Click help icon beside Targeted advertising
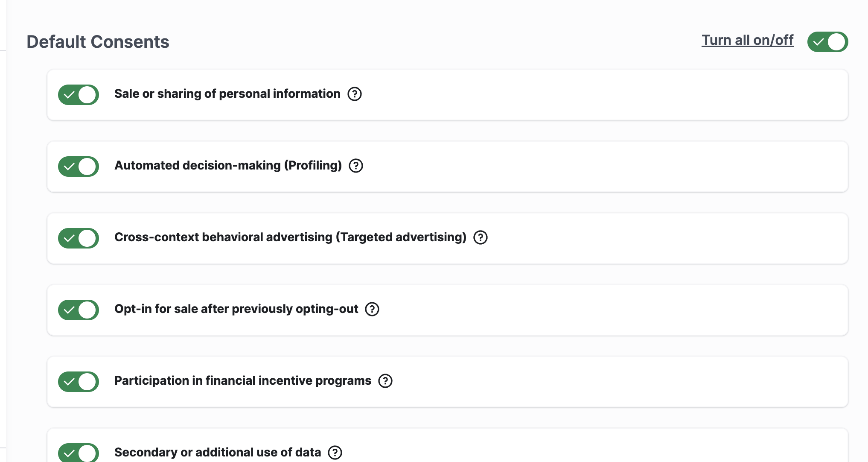Image resolution: width=868 pixels, height=462 pixels. (x=481, y=237)
